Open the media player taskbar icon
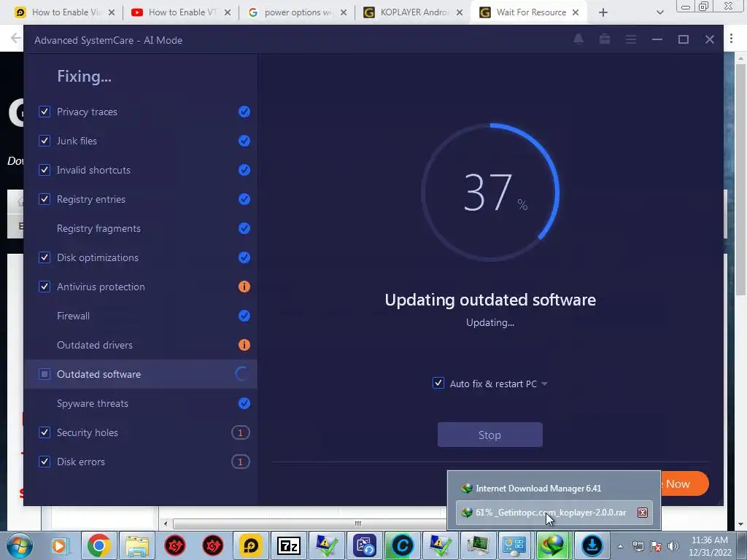The height and width of the screenshot is (560, 747). click(61, 545)
